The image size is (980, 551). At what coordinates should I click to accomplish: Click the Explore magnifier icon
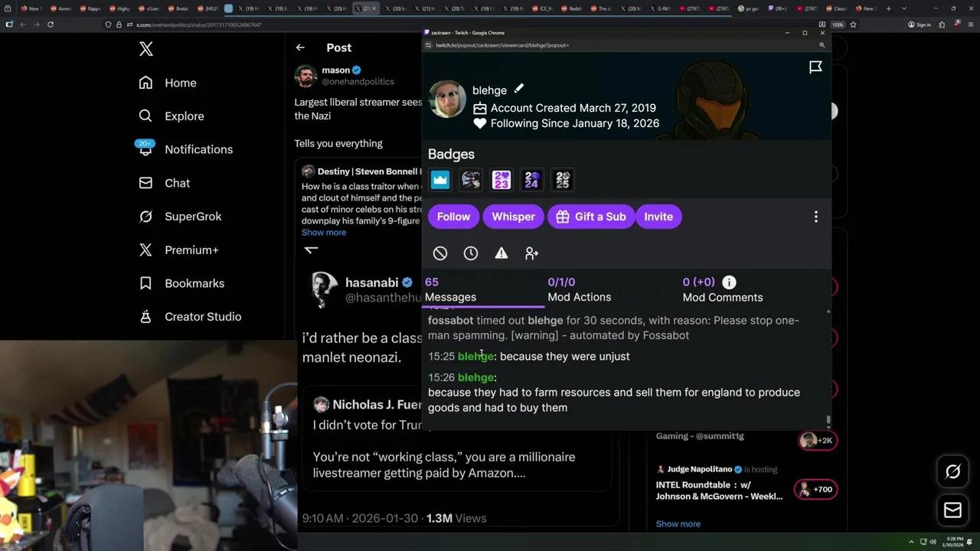(145, 116)
